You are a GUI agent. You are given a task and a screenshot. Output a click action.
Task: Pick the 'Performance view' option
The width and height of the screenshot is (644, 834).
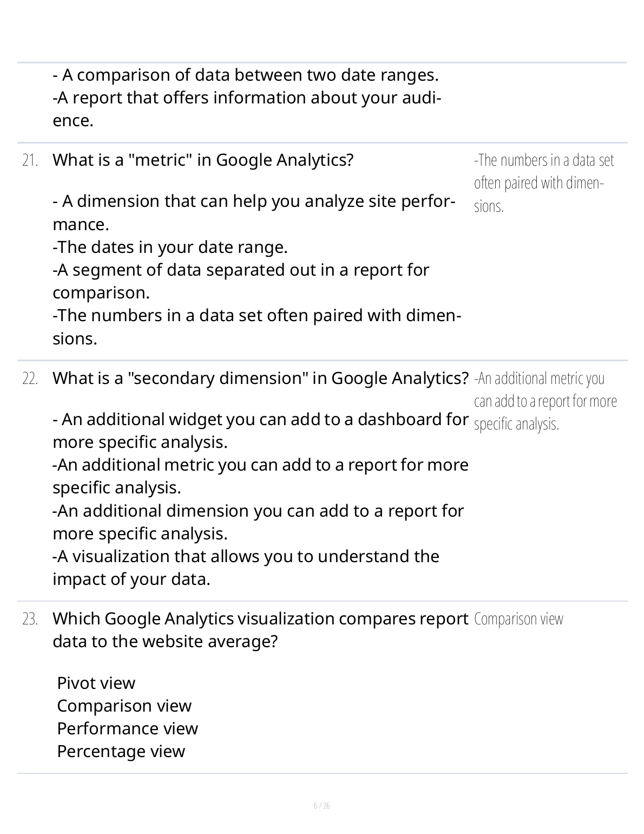(x=127, y=729)
